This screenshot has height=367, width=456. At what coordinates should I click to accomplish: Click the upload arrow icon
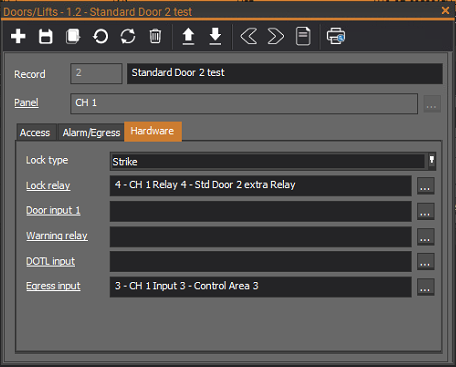(188, 36)
